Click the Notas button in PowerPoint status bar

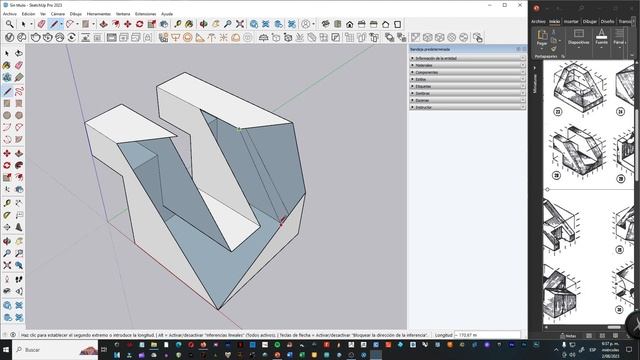[568, 336]
